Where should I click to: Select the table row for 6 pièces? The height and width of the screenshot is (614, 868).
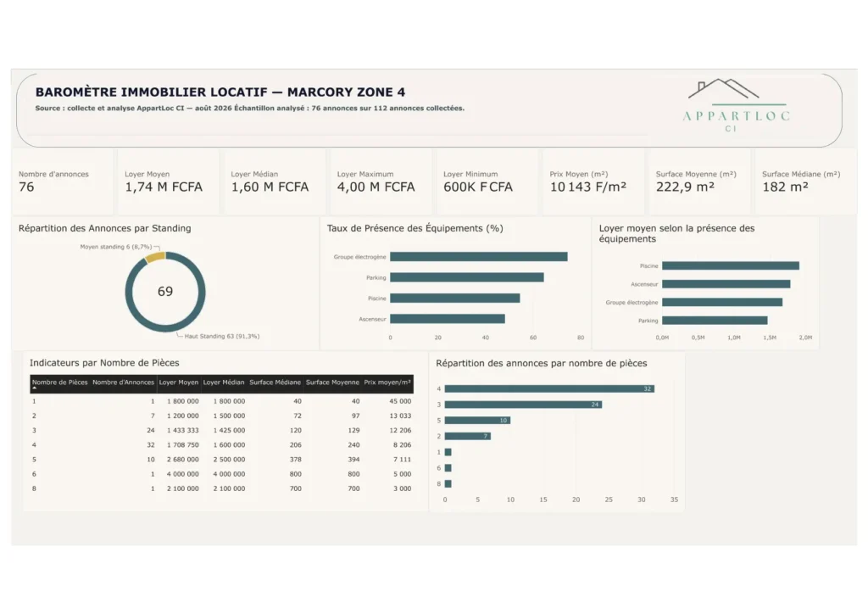point(221,474)
